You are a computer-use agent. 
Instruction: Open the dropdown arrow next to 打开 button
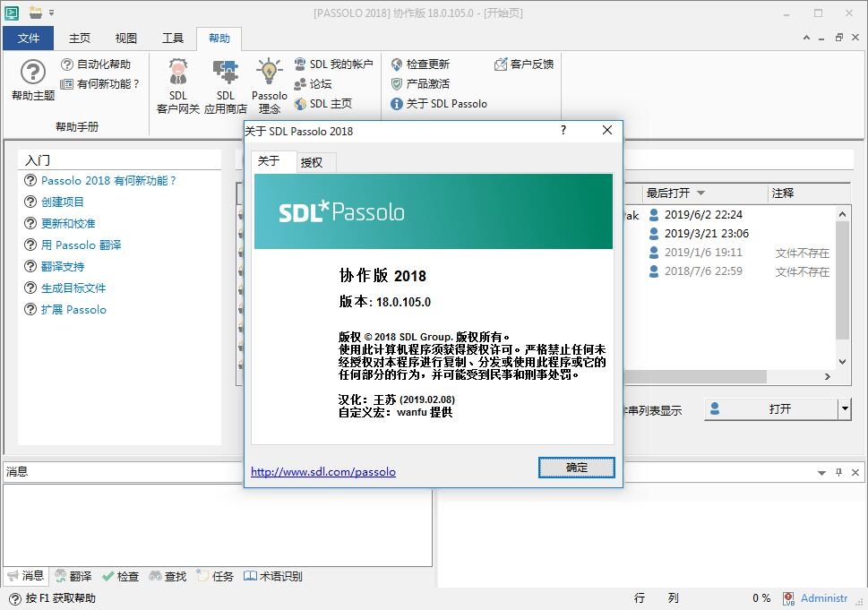pyautogui.click(x=845, y=409)
